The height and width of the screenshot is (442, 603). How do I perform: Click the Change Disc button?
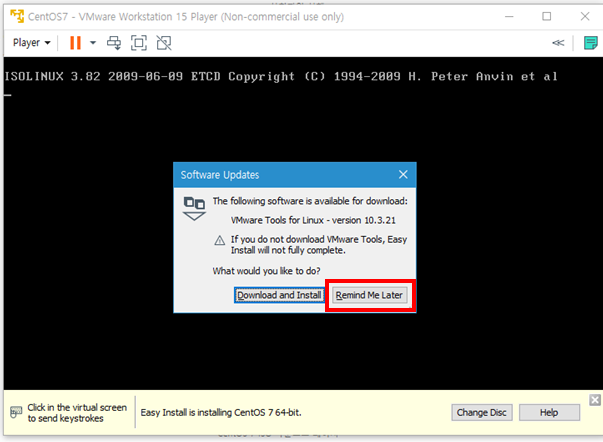coord(481,412)
